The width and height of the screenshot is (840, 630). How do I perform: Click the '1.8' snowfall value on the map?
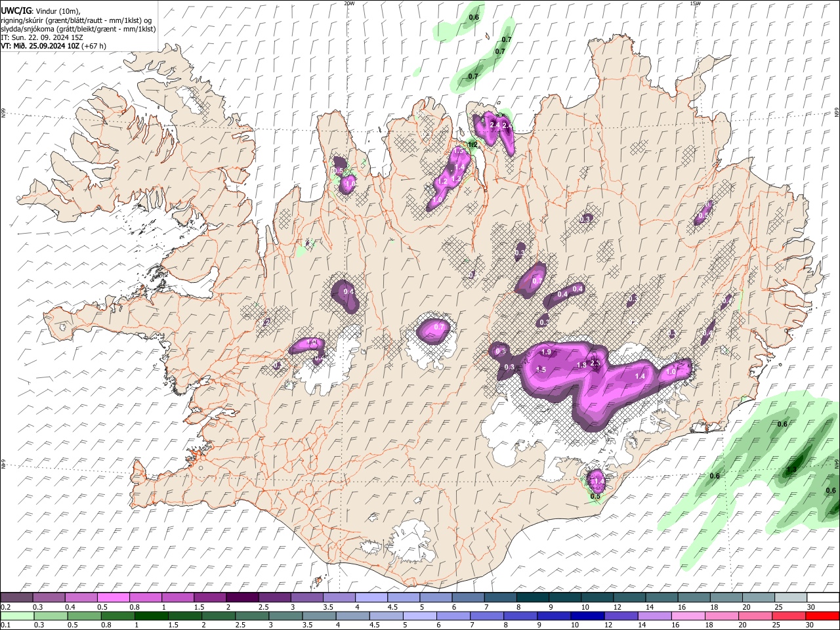point(581,366)
